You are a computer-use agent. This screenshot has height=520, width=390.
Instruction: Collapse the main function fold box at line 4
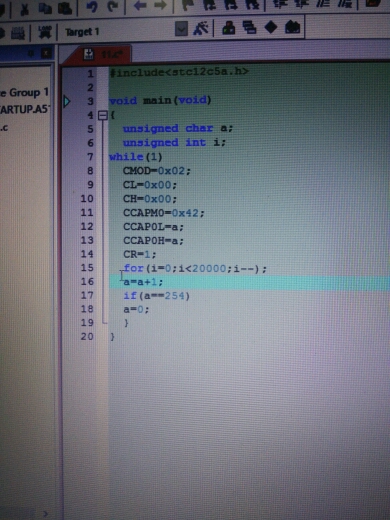coord(103,115)
